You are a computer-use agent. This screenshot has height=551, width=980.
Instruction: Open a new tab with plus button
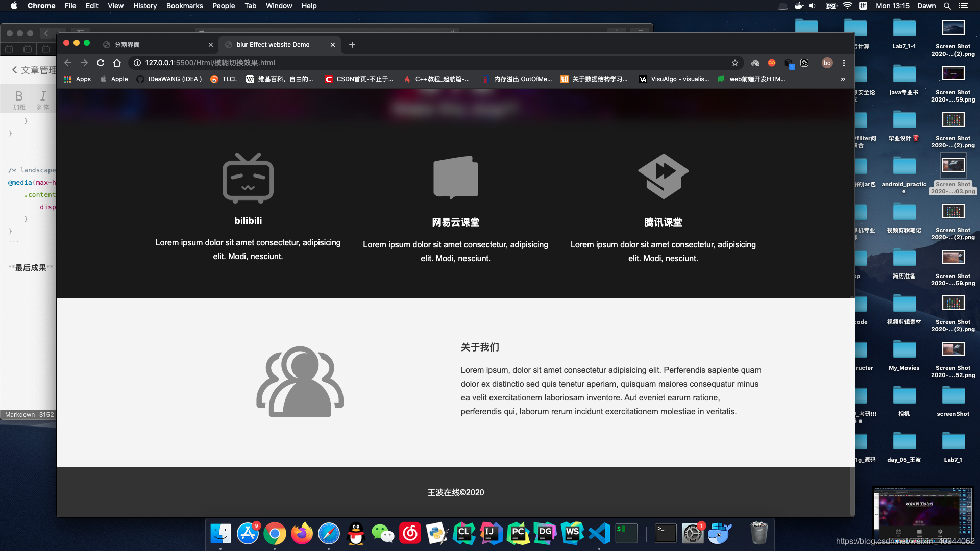point(352,45)
